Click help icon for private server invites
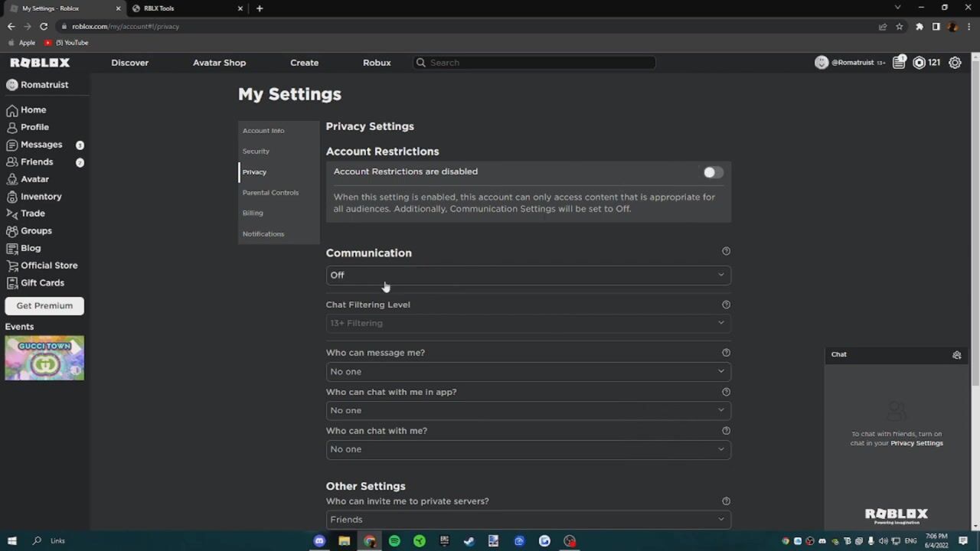 [x=726, y=501]
